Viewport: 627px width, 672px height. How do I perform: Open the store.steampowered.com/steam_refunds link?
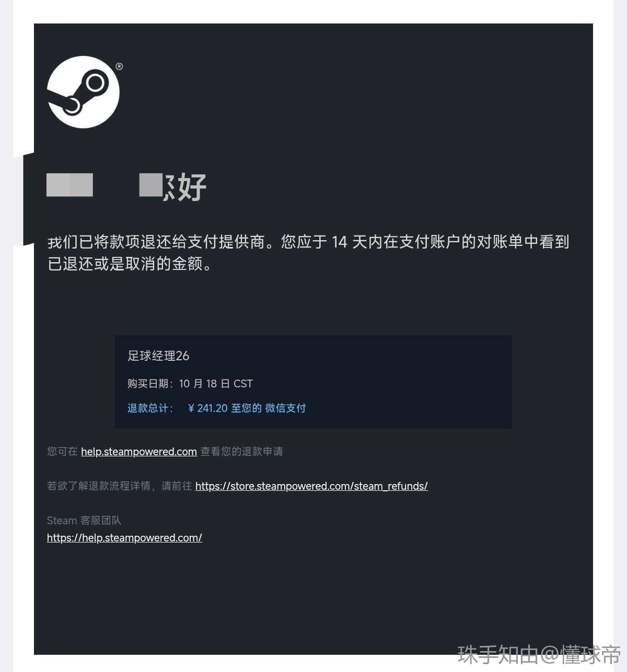pyautogui.click(x=311, y=486)
